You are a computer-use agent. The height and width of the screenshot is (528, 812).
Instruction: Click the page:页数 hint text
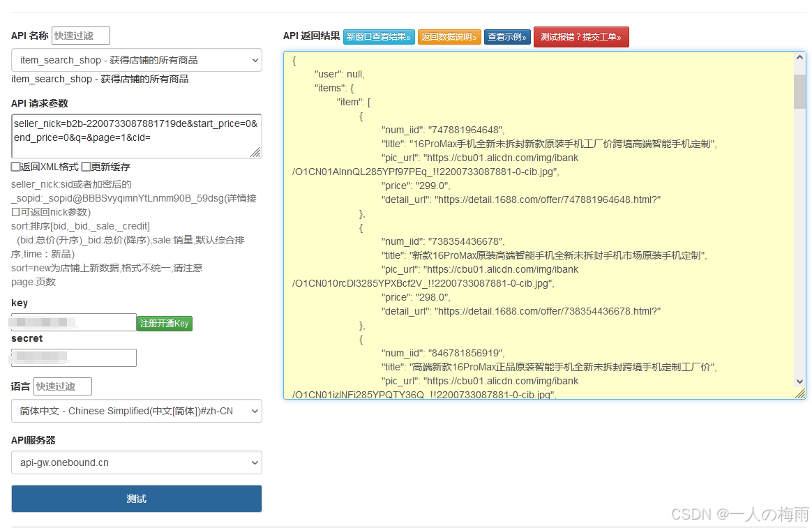coord(33,282)
